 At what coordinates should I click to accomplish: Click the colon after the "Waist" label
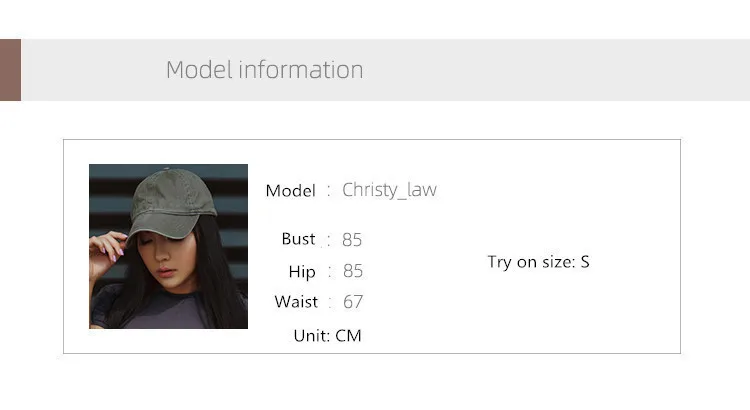click(328, 301)
